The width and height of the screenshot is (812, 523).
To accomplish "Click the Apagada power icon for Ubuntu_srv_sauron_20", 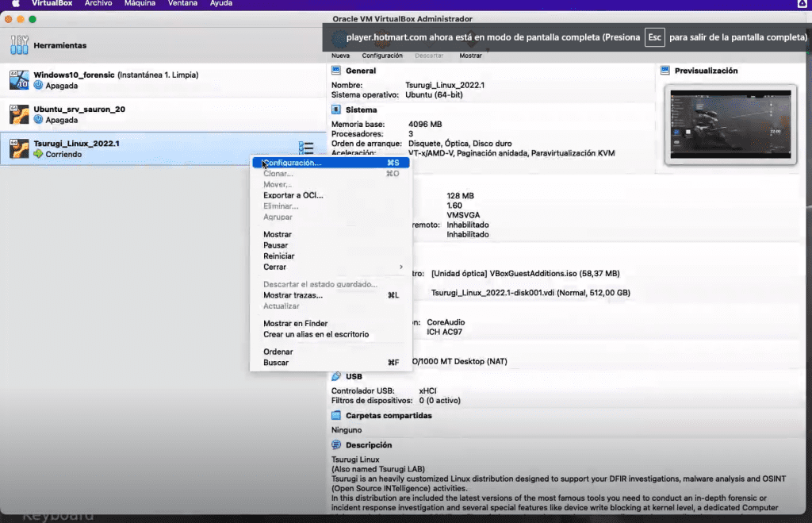I will (38, 120).
